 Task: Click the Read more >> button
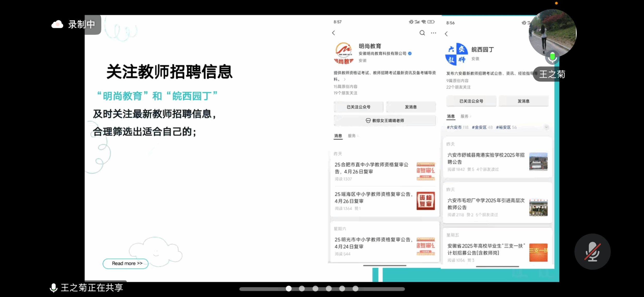[x=126, y=264]
